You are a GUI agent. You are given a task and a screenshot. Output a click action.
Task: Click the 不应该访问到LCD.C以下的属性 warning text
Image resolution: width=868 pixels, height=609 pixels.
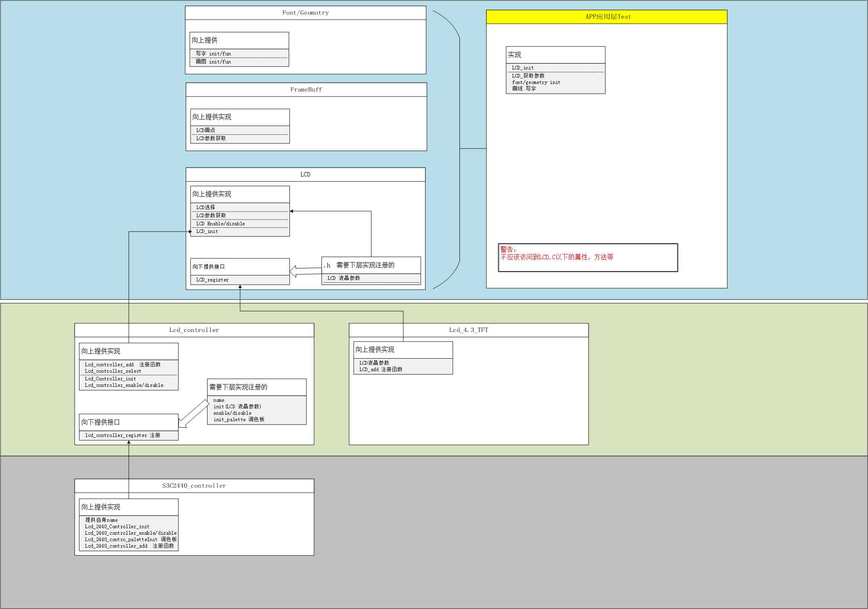[x=557, y=257]
